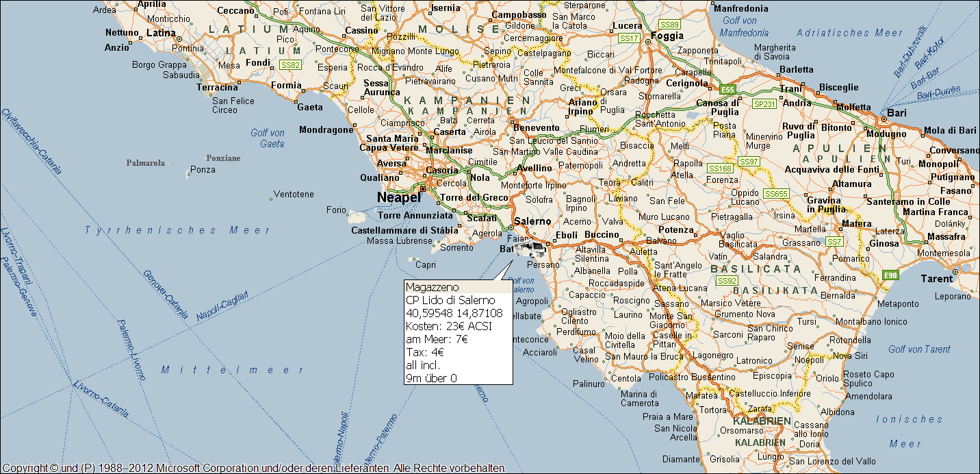The image size is (980, 474).
Task: Click the SS655 road shield
Action: click(x=777, y=194)
